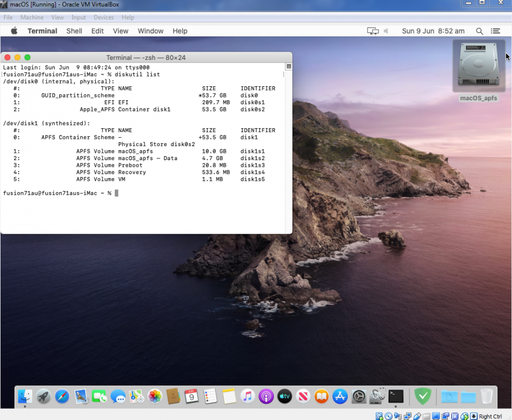
Task: Select macOS_apfs drive on desktop
Action: (x=478, y=71)
